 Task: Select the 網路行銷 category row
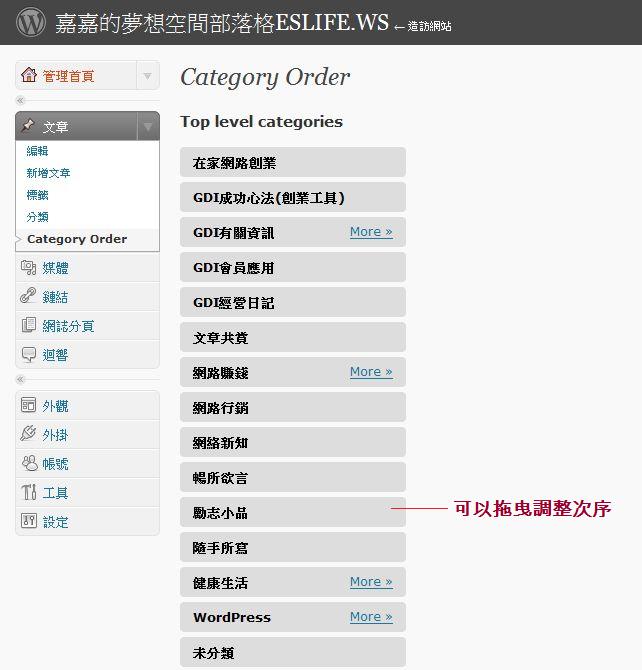(293, 408)
